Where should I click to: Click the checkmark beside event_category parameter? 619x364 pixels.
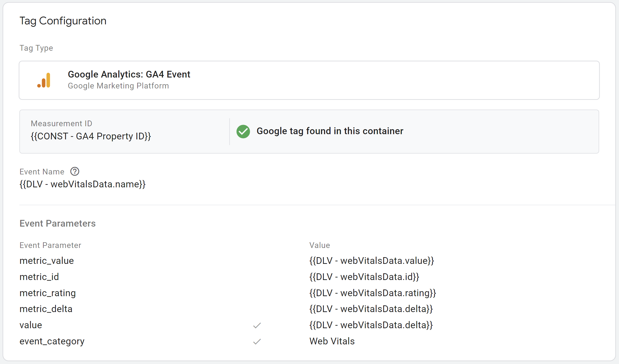click(x=257, y=341)
